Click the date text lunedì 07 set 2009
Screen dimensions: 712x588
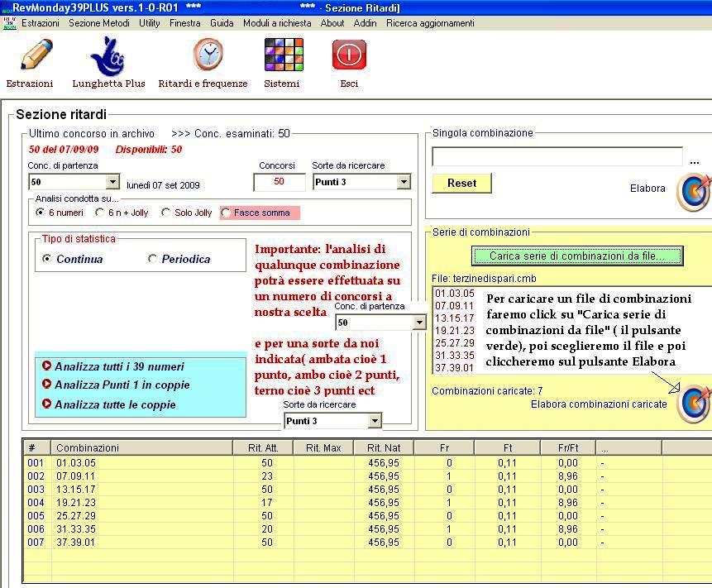coord(163,185)
